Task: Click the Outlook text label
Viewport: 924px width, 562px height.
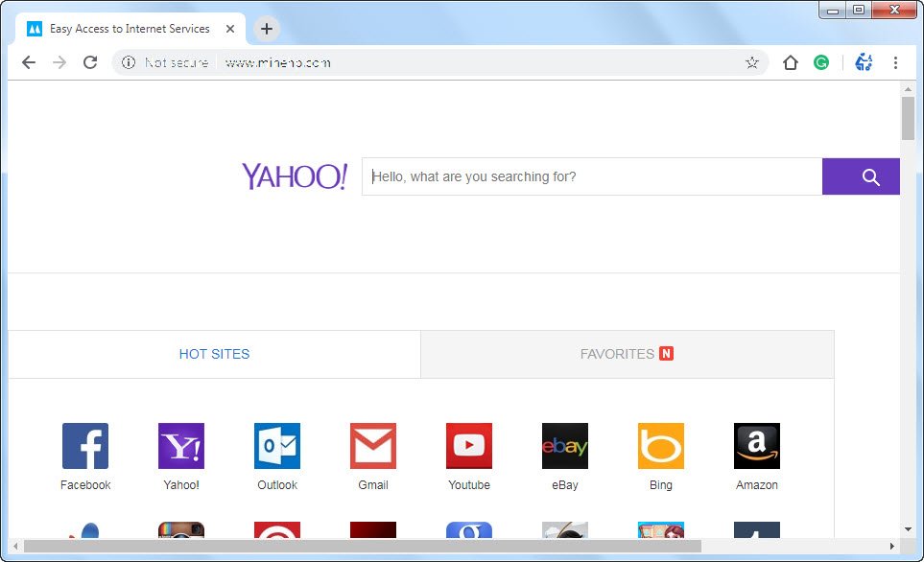Action: (x=277, y=485)
